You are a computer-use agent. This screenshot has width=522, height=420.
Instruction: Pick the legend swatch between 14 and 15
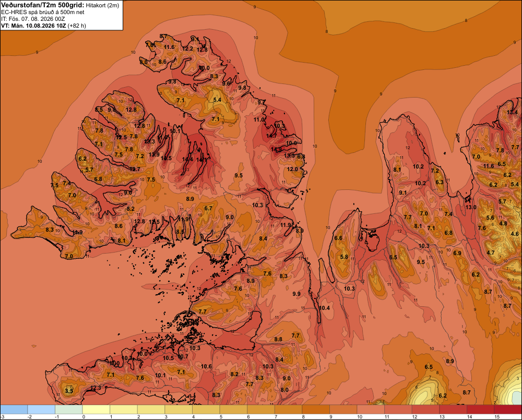click(481, 410)
